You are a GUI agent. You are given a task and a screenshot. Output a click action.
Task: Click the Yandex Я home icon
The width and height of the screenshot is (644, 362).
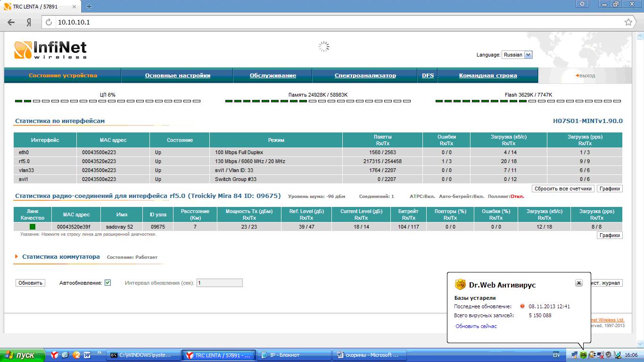pos(29,22)
